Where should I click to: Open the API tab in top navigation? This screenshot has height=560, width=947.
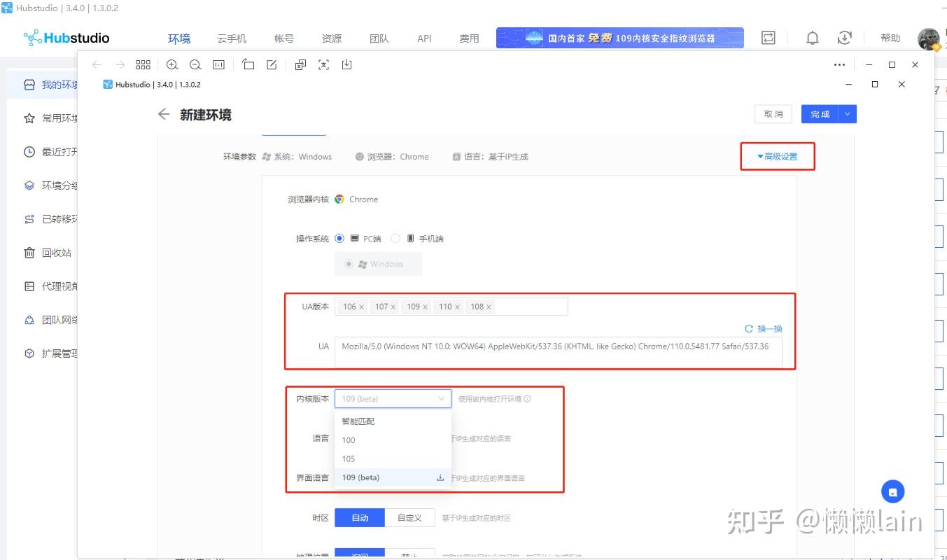click(x=424, y=38)
